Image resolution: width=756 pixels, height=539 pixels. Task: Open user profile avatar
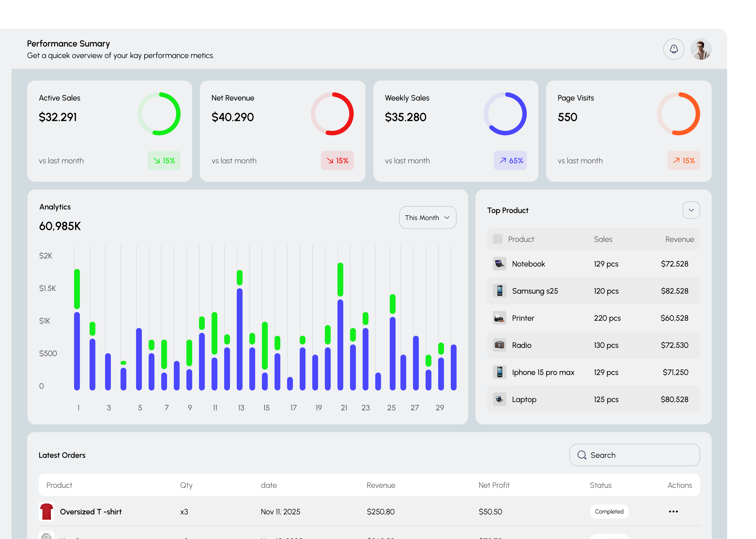[x=701, y=49]
